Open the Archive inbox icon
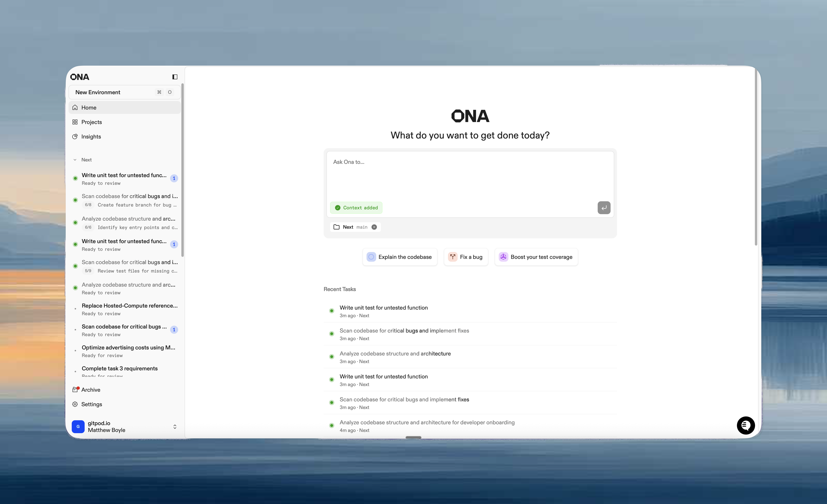 click(75, 390)
